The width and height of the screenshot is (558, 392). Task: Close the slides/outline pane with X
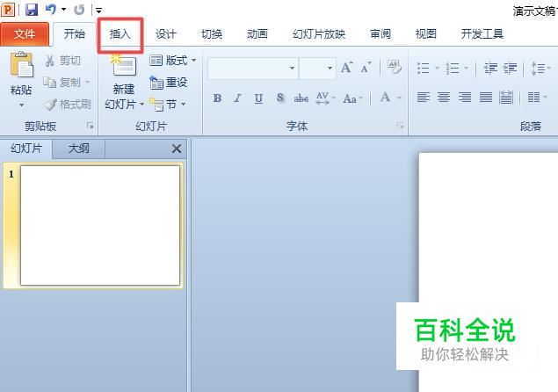tap(177, 149)
